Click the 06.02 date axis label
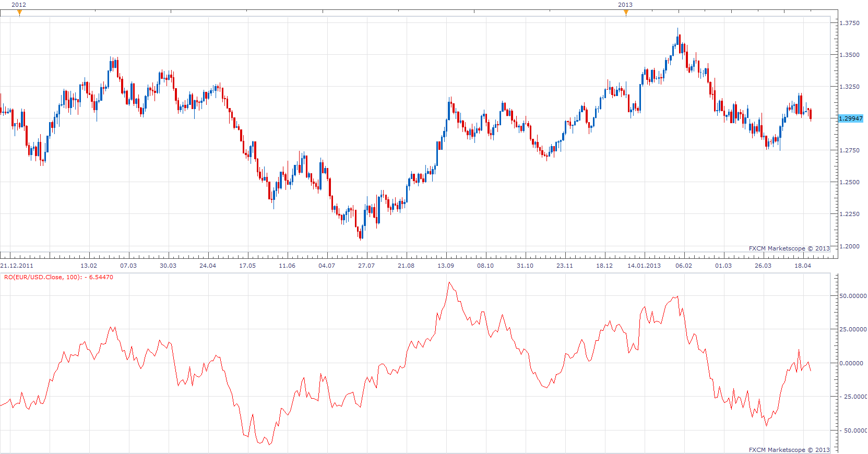The image size is (868, 454). point(684,266)
